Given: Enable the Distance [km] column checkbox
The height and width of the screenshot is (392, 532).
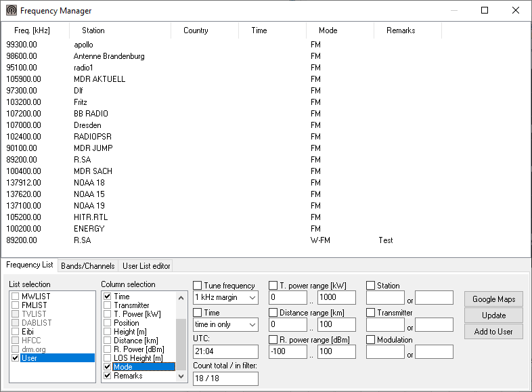Looking at the screenshot, I should pyautogui.click(x=107, y=341).
